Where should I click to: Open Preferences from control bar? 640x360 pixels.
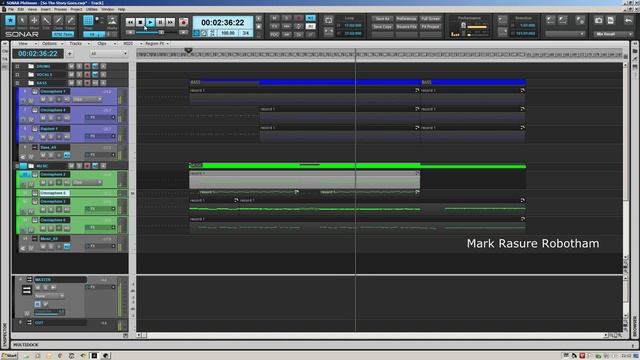406,19
